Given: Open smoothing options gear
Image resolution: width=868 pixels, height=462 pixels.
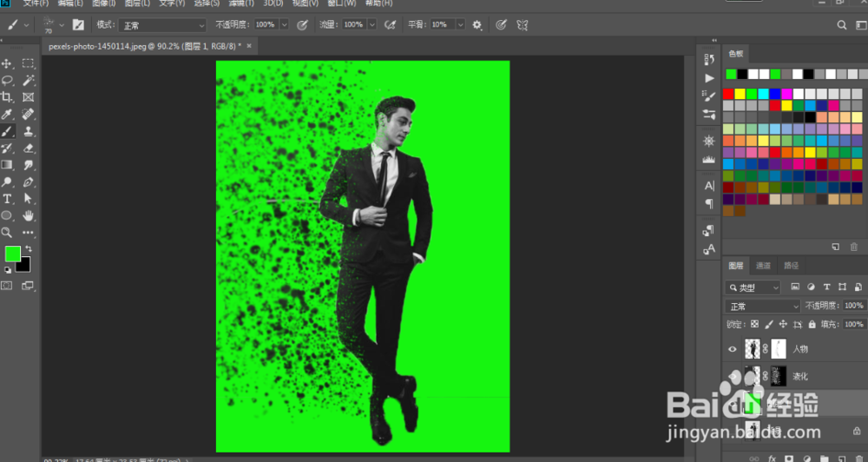Looking at the screenshot, I should [477, 25].
